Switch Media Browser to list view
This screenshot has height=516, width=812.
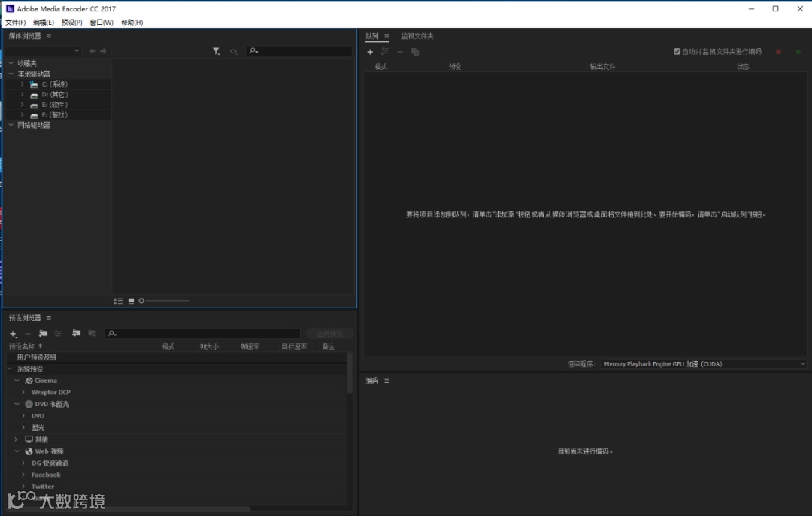(x=118, y=301)
